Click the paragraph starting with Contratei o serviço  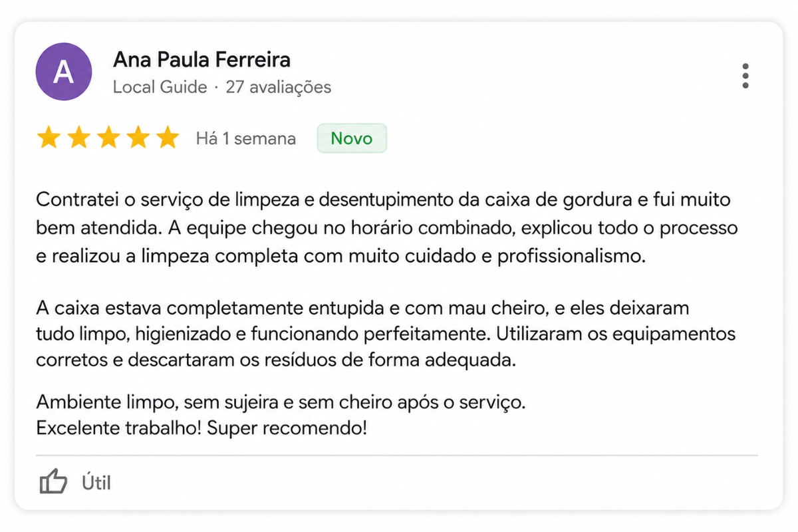tap(387, 228)
